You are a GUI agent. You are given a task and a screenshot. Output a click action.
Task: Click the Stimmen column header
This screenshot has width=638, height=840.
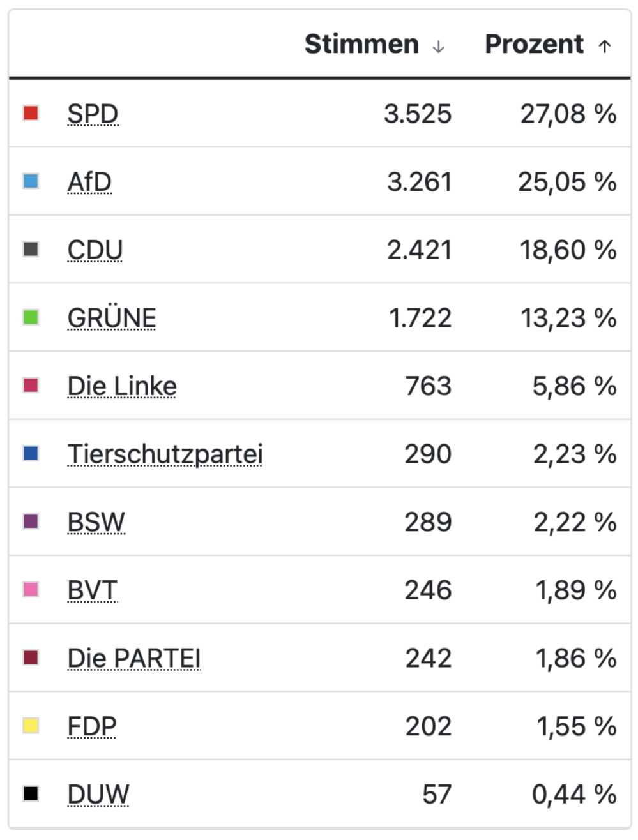tap(361, 44)
